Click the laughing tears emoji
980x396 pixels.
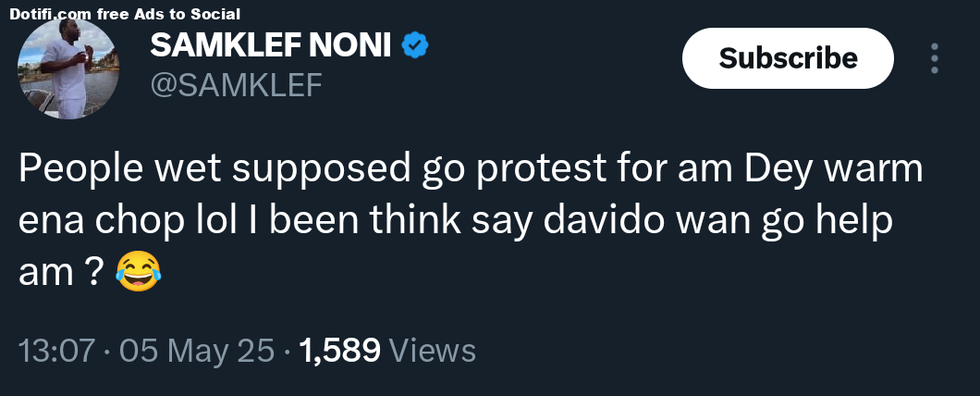click(x=138, y=273)
